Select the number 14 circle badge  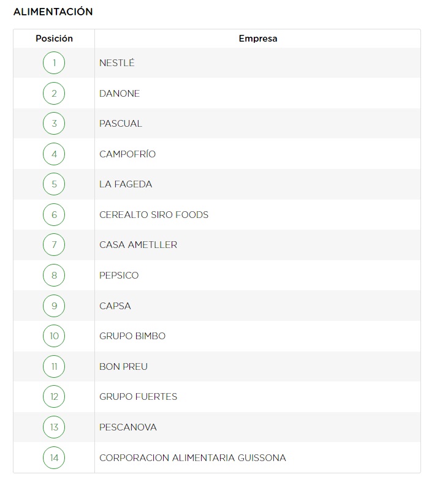tap(54, 457)
